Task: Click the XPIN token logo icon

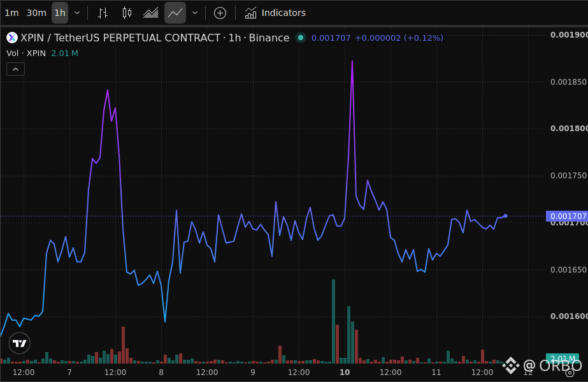Action: click(12, 38)
